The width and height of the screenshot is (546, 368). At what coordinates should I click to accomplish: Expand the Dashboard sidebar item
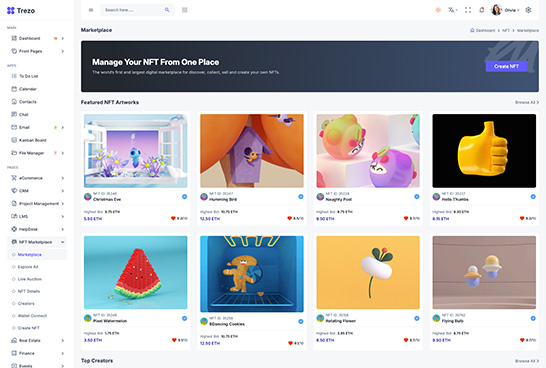click(x=37, y=38)
